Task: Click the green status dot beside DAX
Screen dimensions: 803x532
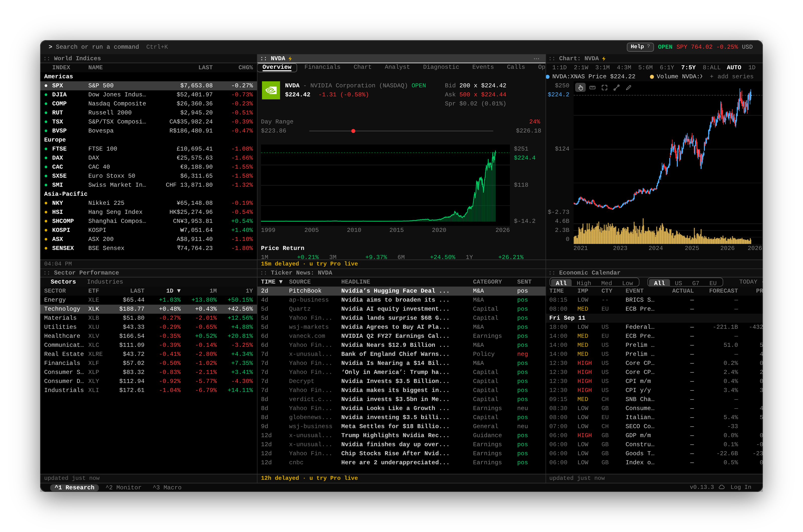Action: (x=46, y=158)
